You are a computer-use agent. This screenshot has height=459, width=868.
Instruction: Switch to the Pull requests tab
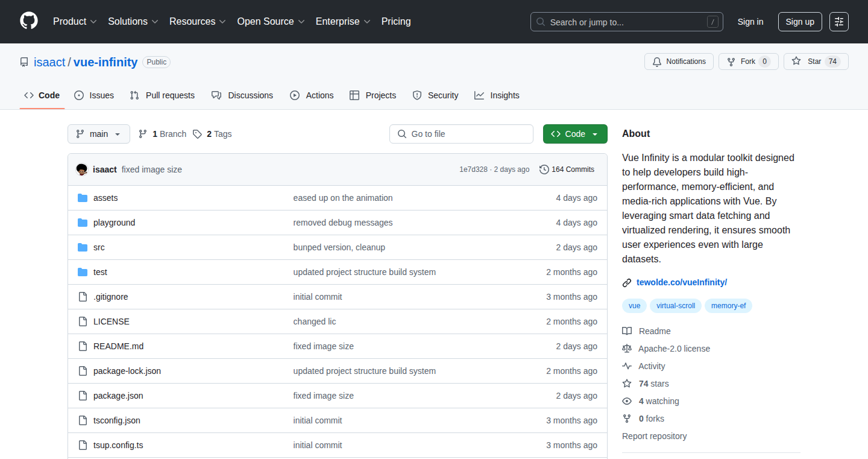163,95
